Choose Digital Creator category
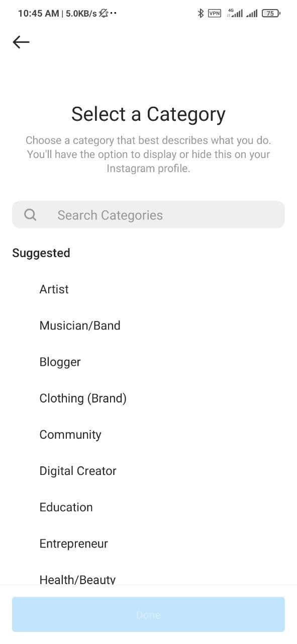 pyautogui.click(x=78, y=471)
